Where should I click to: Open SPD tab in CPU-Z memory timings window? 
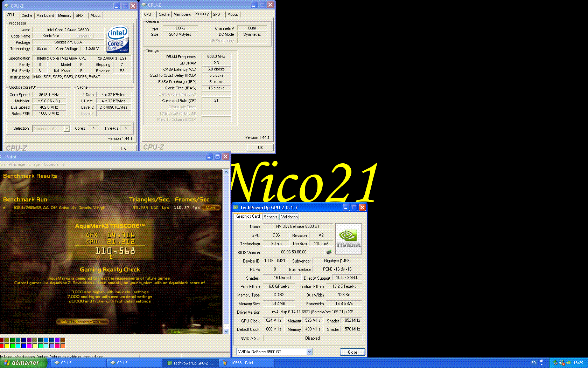pyautogui.click(x=217, y=14)
